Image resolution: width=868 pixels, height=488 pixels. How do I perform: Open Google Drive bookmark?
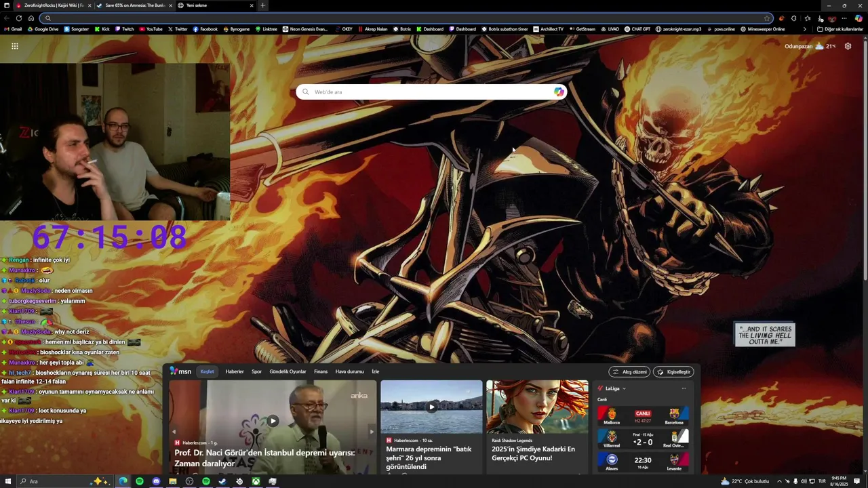point(43,29)
